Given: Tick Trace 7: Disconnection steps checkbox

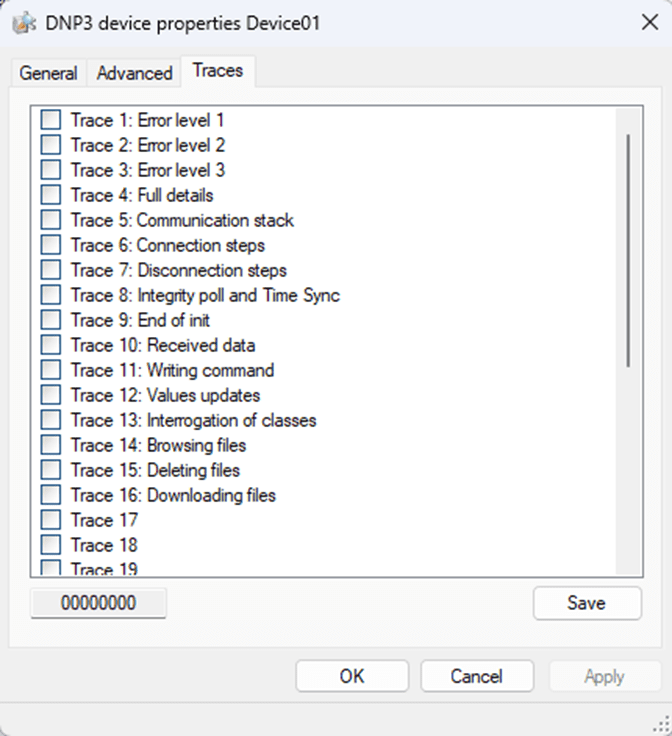Looking at the screenshot, I should [x=51, y=270].
